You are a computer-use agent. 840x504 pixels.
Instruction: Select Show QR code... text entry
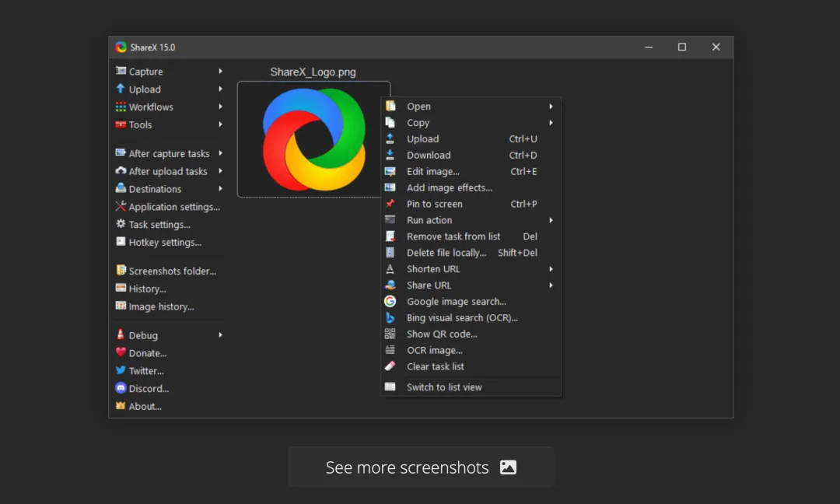442,334
